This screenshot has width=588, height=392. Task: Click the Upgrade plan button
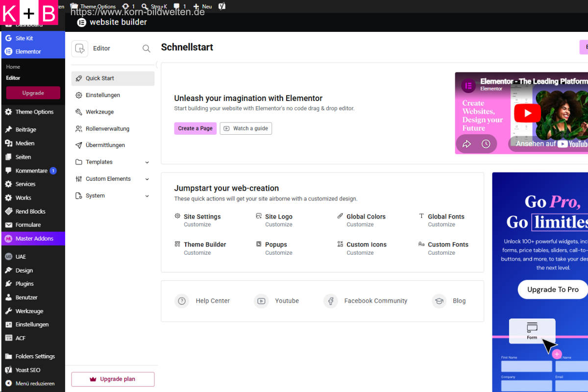(x=113, y=379)
